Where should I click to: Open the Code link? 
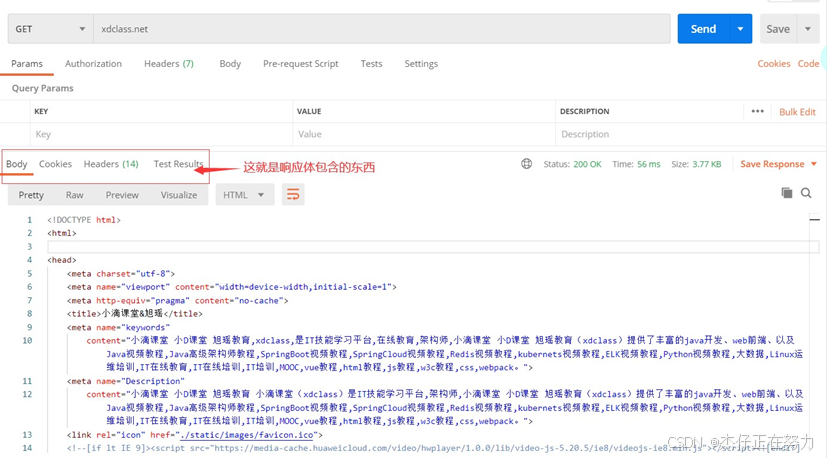pos(808,64)
